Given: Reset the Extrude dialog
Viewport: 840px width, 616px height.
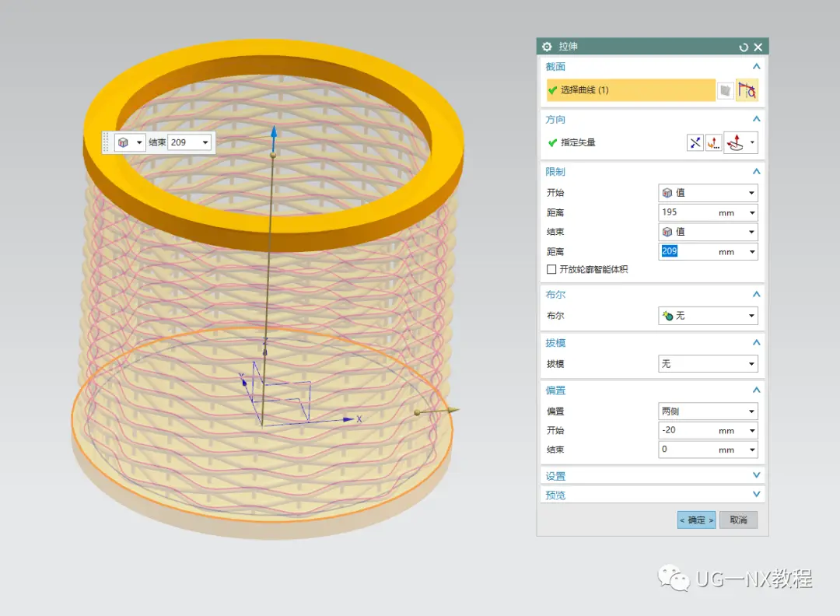Looking at the screenshot, I should pyautogui.click(x=743, y=47).
